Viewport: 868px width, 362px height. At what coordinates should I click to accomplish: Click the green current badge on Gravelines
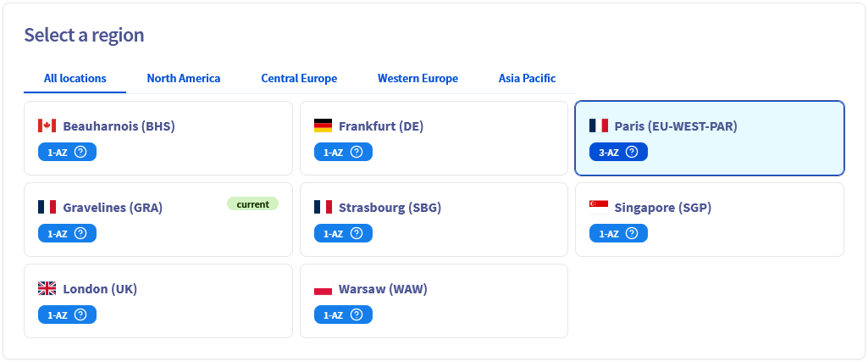(252, 204)
